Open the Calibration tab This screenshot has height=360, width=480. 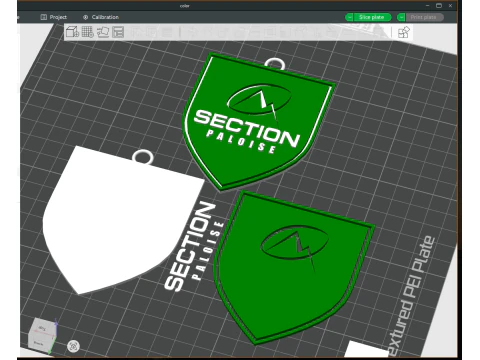101,17
